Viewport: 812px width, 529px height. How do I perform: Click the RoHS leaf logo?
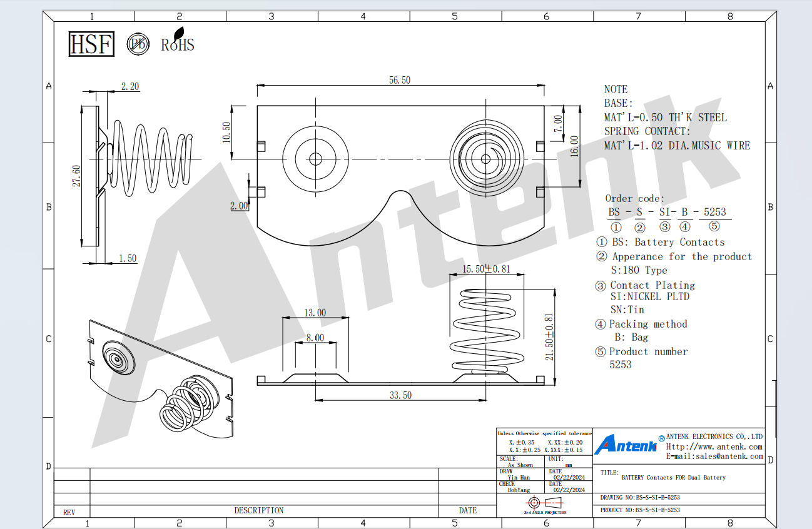[x=178, y=40]
